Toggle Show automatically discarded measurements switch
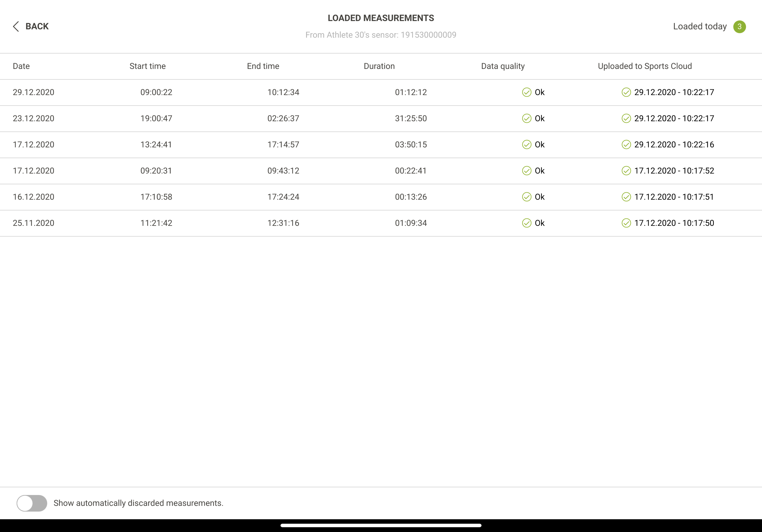 point(32,503)
